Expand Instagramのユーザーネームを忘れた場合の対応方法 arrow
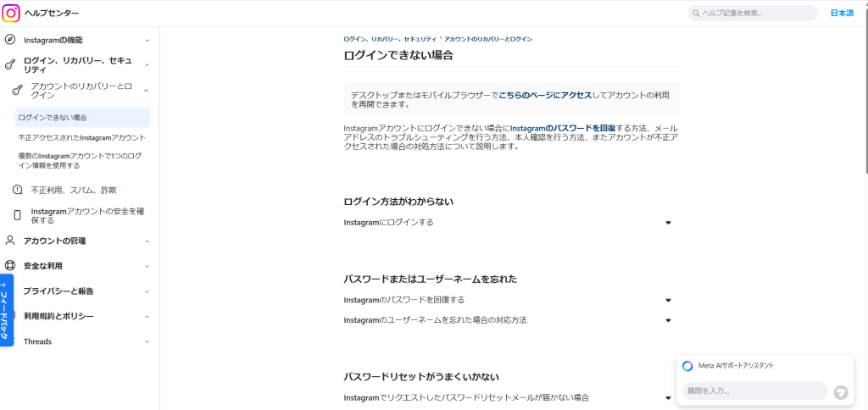 point(668,320)
